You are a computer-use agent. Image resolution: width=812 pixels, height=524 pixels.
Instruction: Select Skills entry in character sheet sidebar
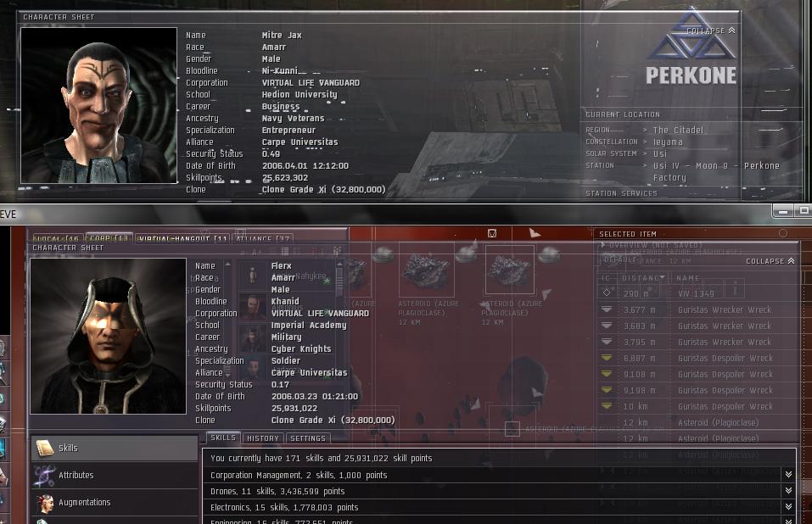pyautogui.click(x=115, y=448)
